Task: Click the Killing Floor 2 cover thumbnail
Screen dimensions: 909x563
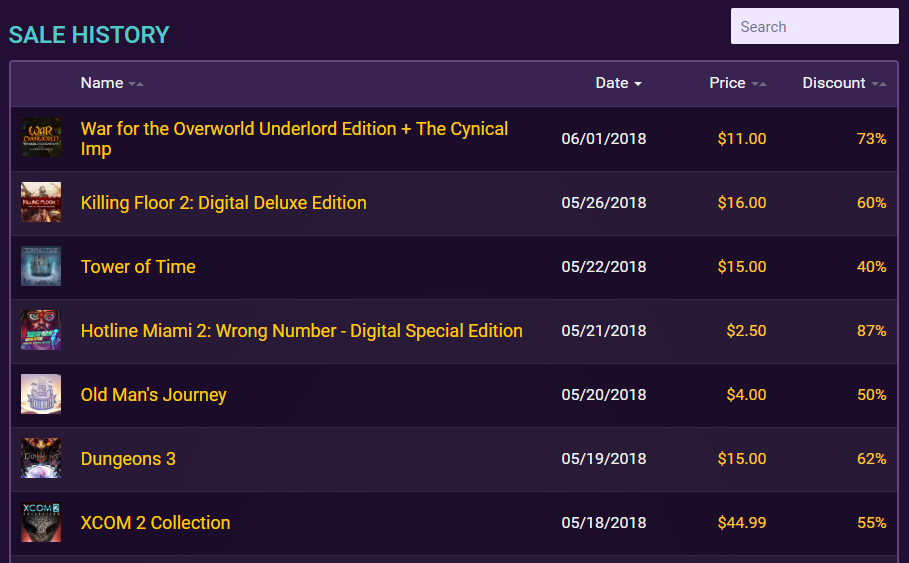Action: (41, 202)
